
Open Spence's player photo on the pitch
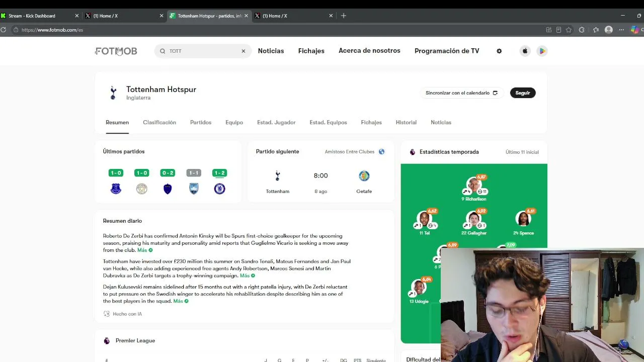[x=523, y=219]
